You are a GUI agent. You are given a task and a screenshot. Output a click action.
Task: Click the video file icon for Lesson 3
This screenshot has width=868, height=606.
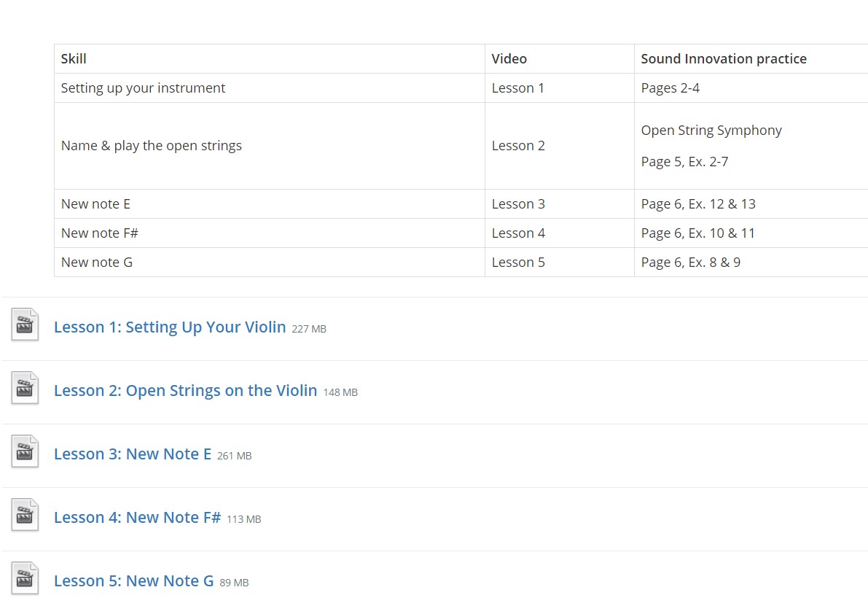[25, 451]
